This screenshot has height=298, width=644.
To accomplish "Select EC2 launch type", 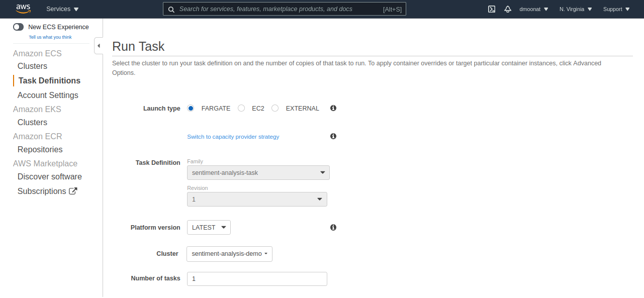I will click(x=241, y=108).
